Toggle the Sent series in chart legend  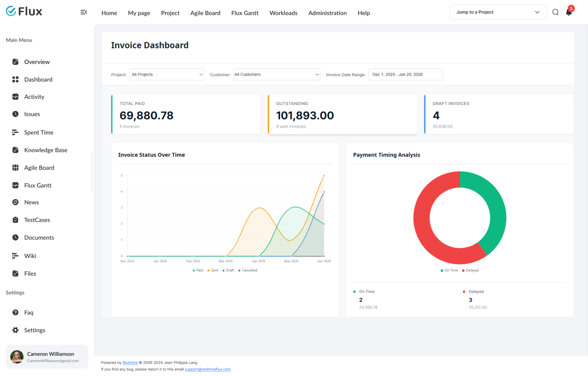[x=213, y=270]
